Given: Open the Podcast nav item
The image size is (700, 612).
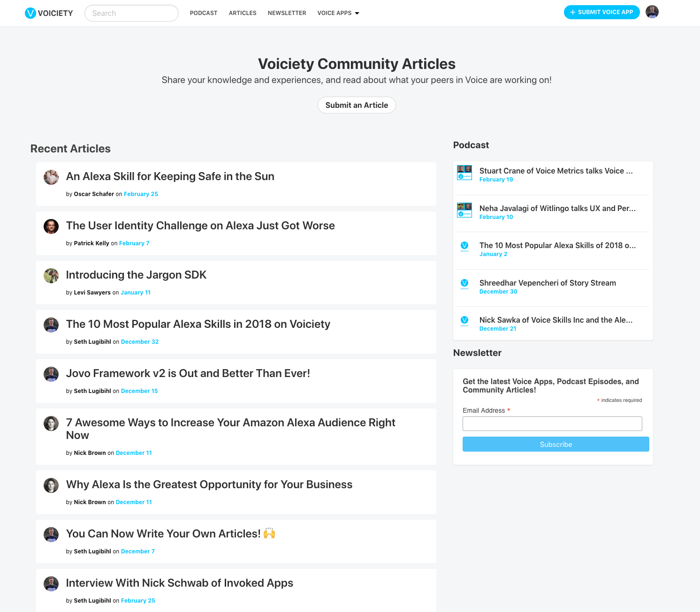Looking at the screenshot, I should click(x=204, y=13).
